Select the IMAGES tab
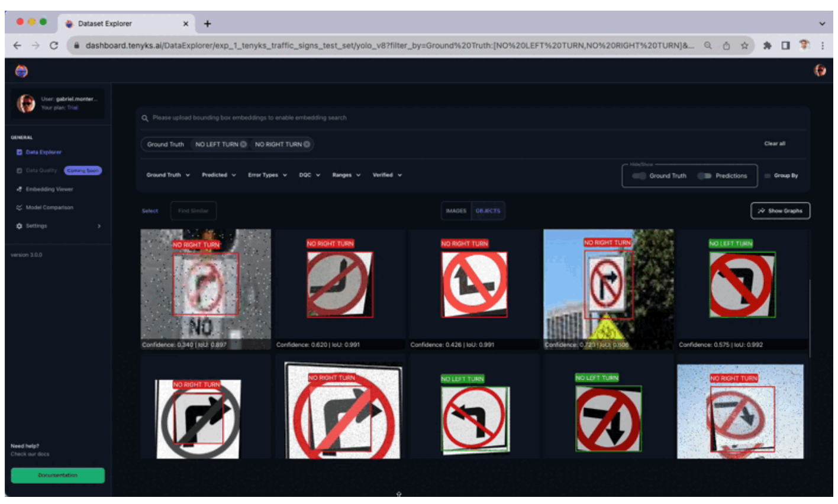838x504 pixels. click(x=456, y=211)
